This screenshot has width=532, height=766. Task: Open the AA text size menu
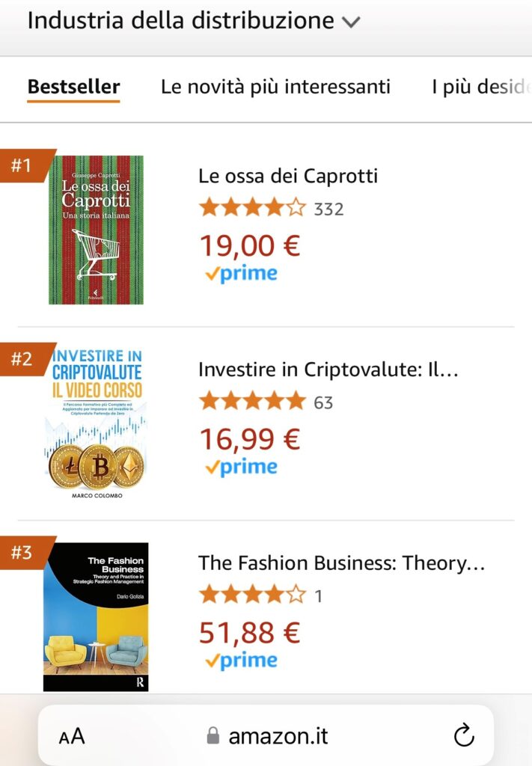(x=72, y=736)
